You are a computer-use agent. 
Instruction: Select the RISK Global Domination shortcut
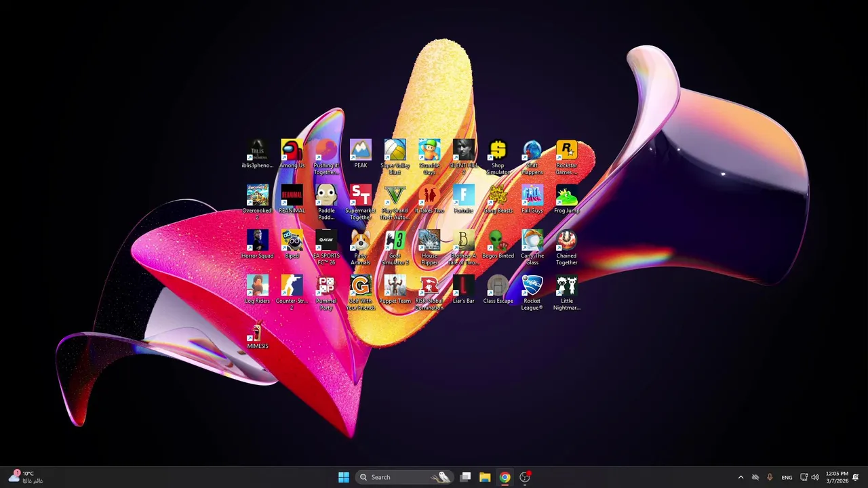pos(429,293)
